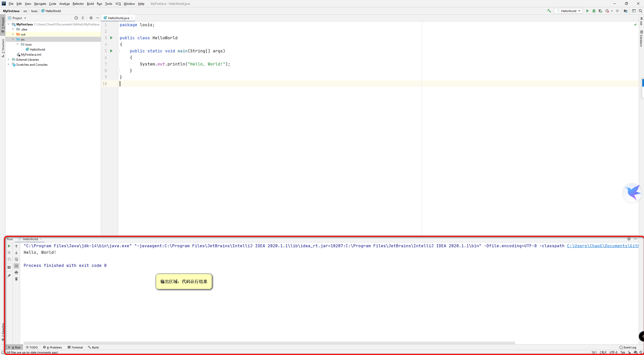
Task: Rerun program from the Run panel
Action: pos(9,246)
